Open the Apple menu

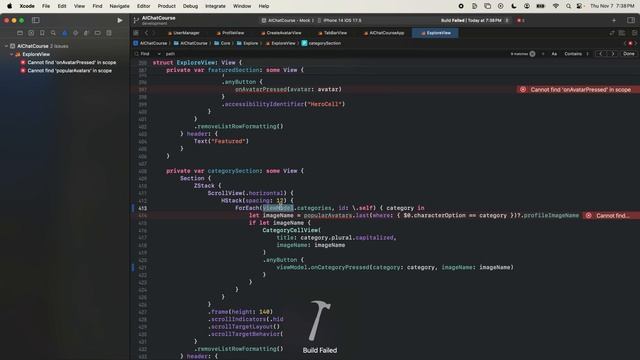pyautogui.click(x=9, y=6)
